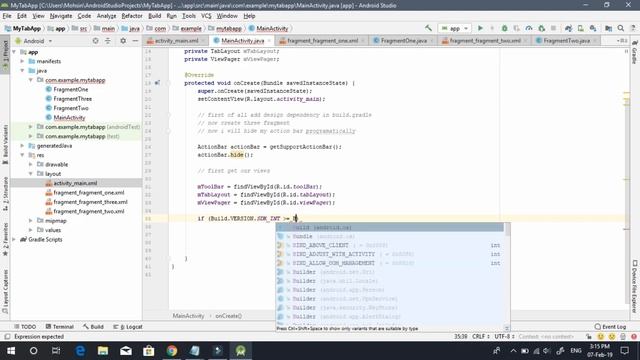
Task: Open Project panel settings gear icon
Action: click(x=123, y=41)
